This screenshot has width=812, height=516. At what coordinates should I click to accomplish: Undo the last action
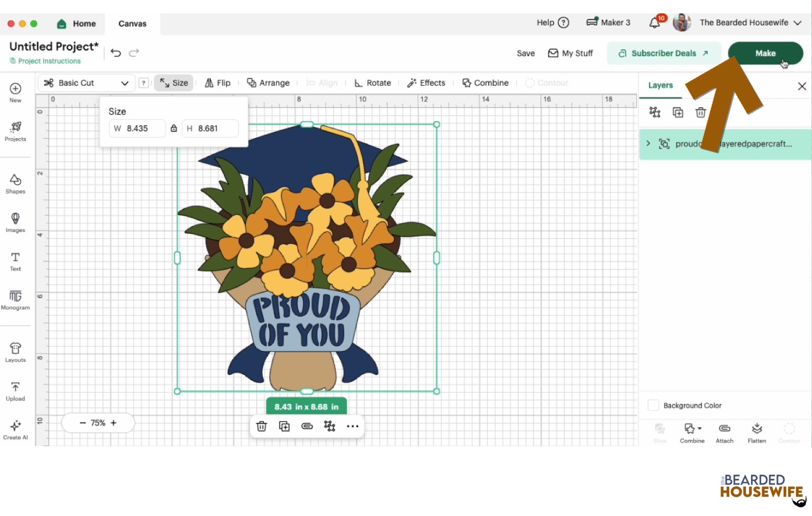pyautogui.click(x=116, y=53)
